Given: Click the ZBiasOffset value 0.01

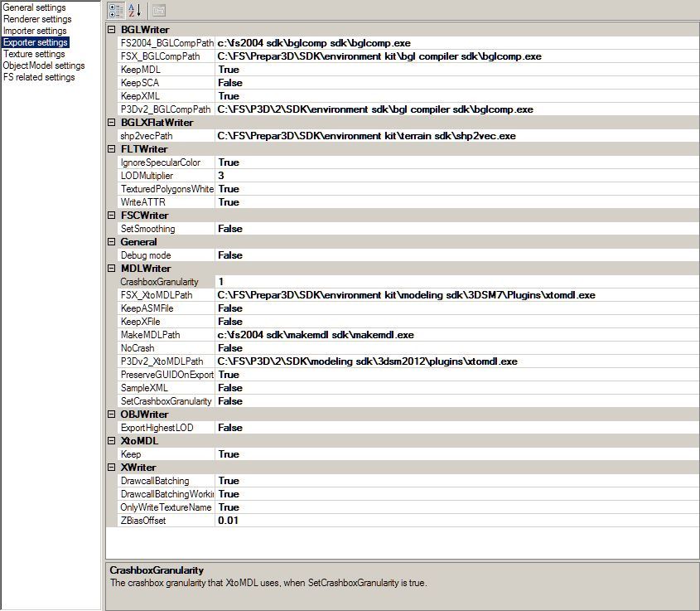Looking at the screenshot, I should pyautogui.click(x=456, y=521).
